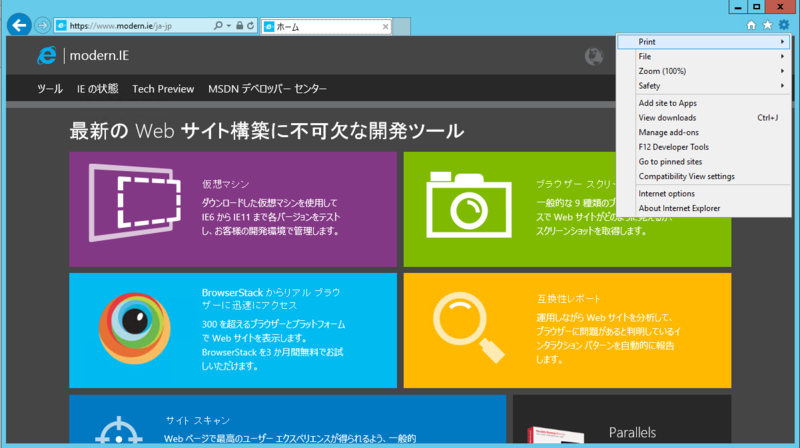800x448 pixels.
Task: Click the Parallels product box thumbnail
Action: [x=556, y=435]
